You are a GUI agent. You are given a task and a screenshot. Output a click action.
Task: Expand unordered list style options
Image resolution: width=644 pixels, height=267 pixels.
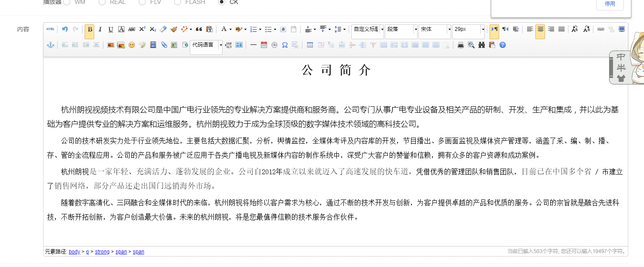tap(275, 29)
